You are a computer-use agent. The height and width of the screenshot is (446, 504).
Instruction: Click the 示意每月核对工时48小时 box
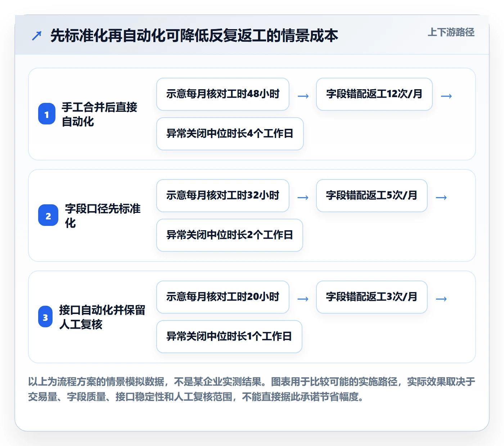[223, 94]
